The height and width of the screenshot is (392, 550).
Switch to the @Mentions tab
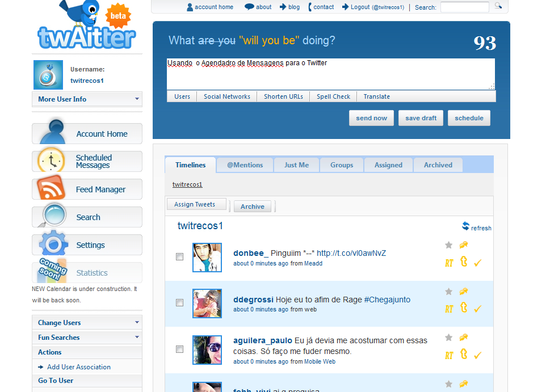245,165
